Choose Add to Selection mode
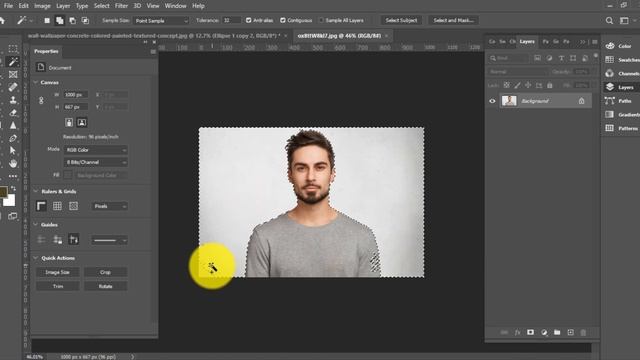Image resolution: width=640 pixels, height=360 pixels. click(60, 20)
